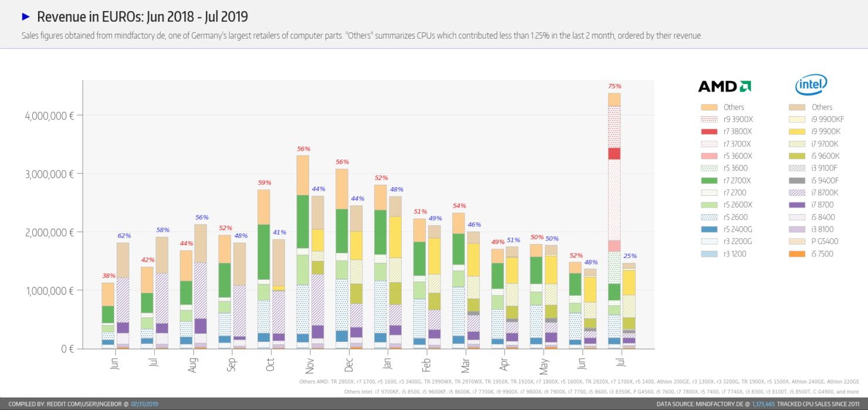Select the i9 9900K yellow legend swatch
This screenshot has width=868, height=410.
point(797,132)
